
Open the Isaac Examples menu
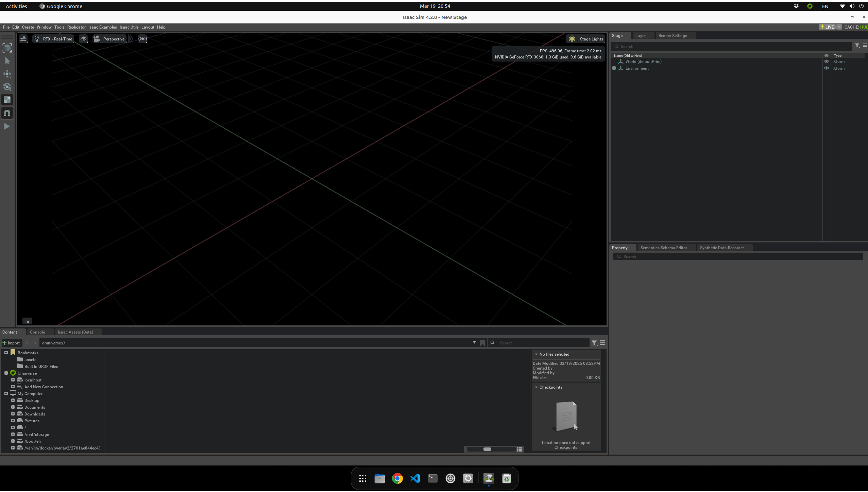click(102, 27)
